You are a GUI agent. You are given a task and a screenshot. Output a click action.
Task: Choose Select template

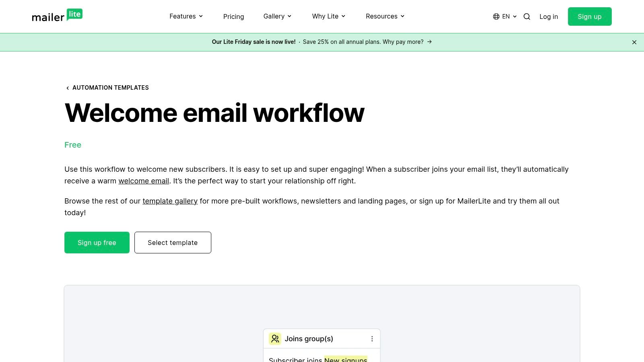[x=173, y=243]
